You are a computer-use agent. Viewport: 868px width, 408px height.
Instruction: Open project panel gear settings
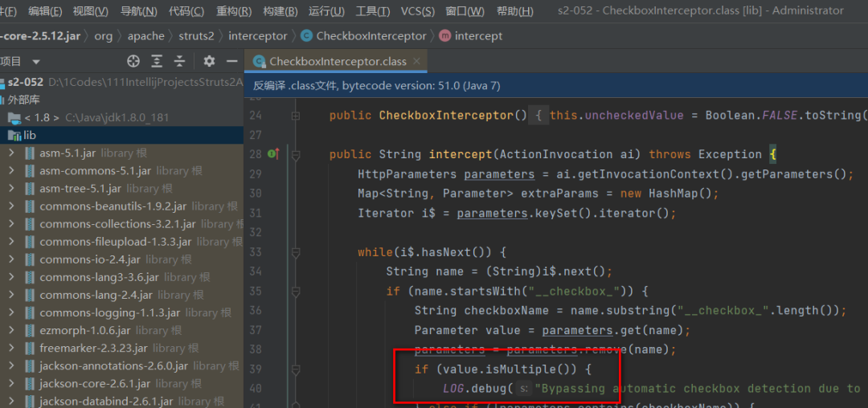[x=209, y=61]
